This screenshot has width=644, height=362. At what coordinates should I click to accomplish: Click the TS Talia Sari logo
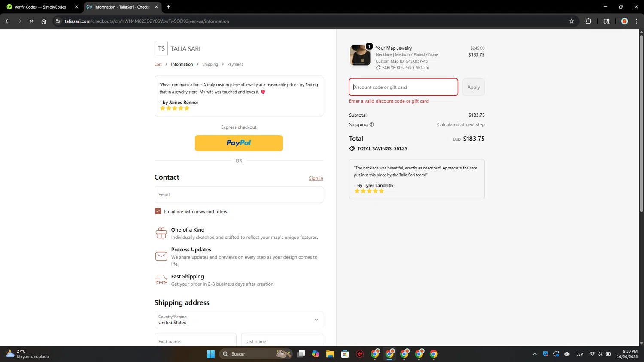(177, 48)
